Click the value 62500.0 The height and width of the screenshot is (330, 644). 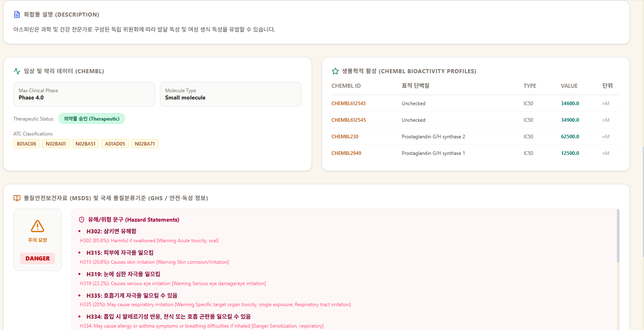[x=570, y=137]
